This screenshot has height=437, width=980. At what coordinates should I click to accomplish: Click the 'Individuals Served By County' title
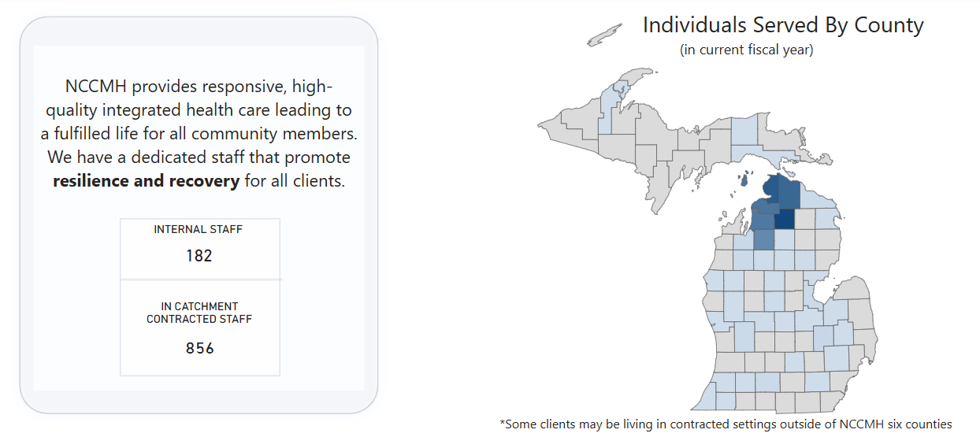[782, 25]
